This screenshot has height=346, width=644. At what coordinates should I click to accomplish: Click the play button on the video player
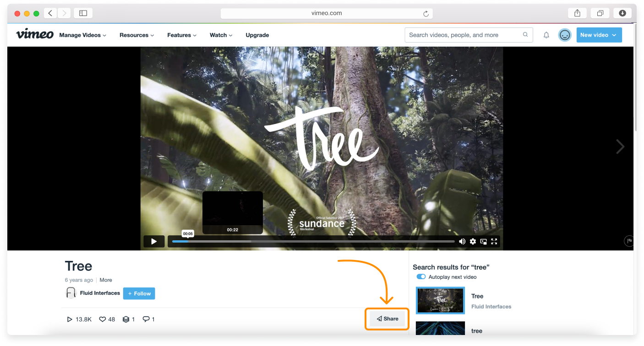[154, 241]
